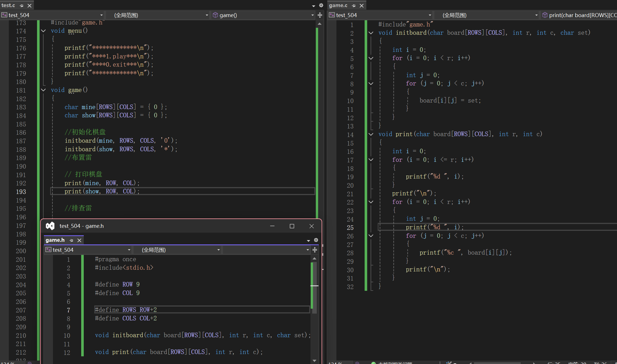Close the game.h tab
This screenshot has width=617, height=364.
tap(79, 240)
